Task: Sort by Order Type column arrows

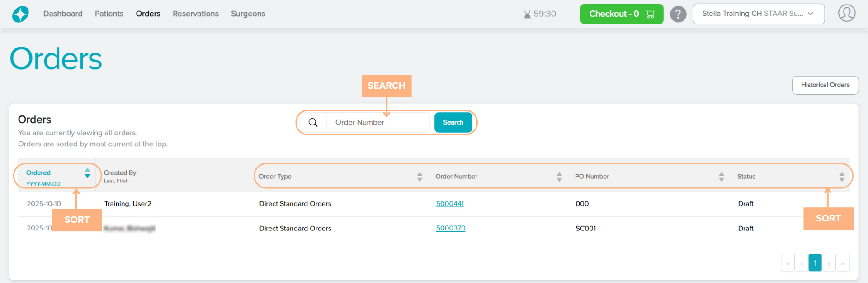Action: pyautogui.click(x=420, y=177)
